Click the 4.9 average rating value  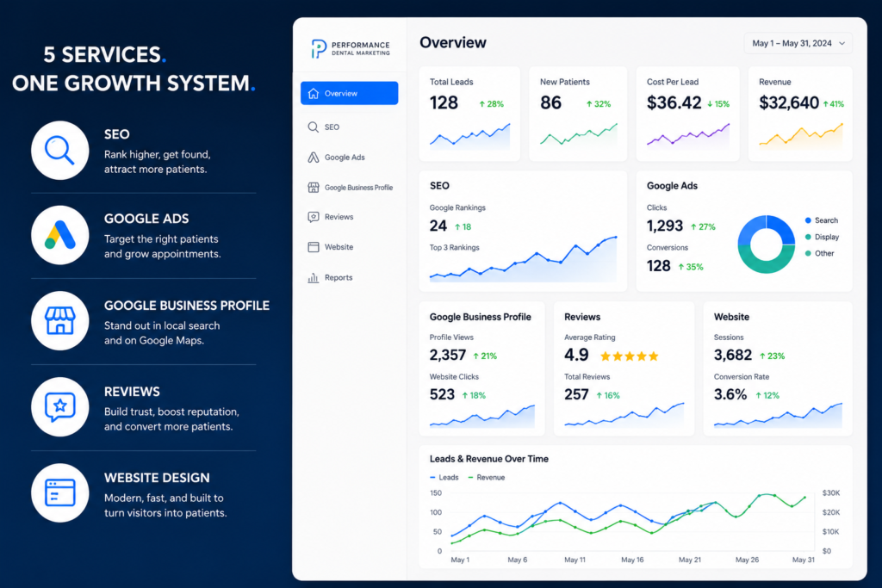[576, 356]
